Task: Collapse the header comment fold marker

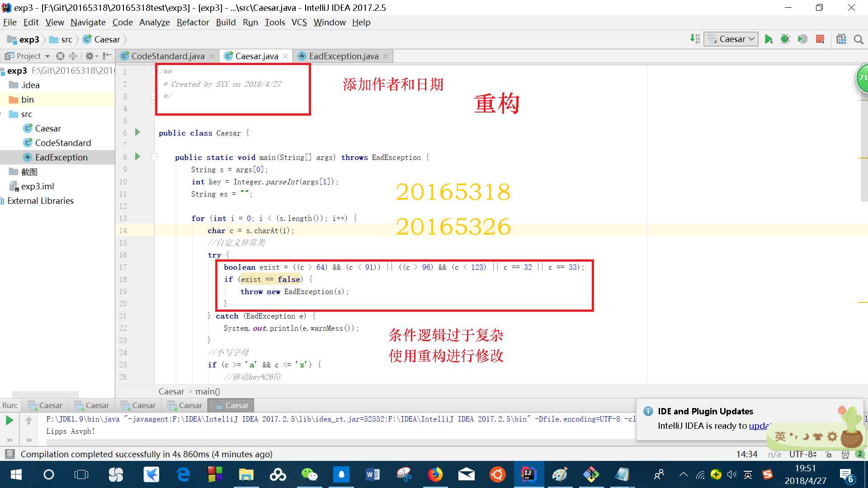Action: 153,70
